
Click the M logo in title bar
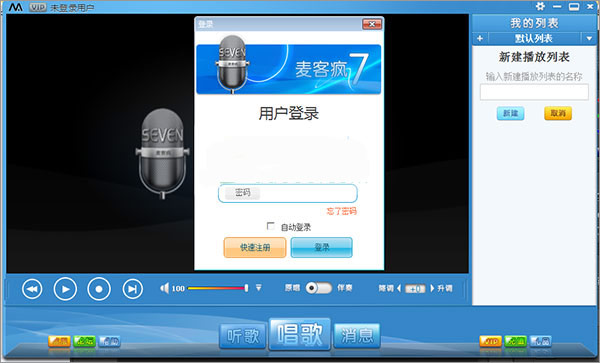tap(16, 7)
